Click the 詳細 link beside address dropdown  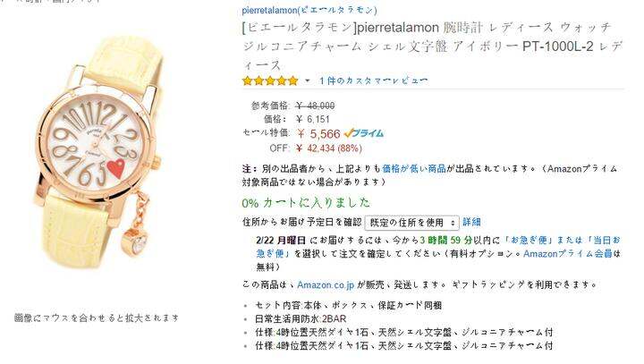471,223
